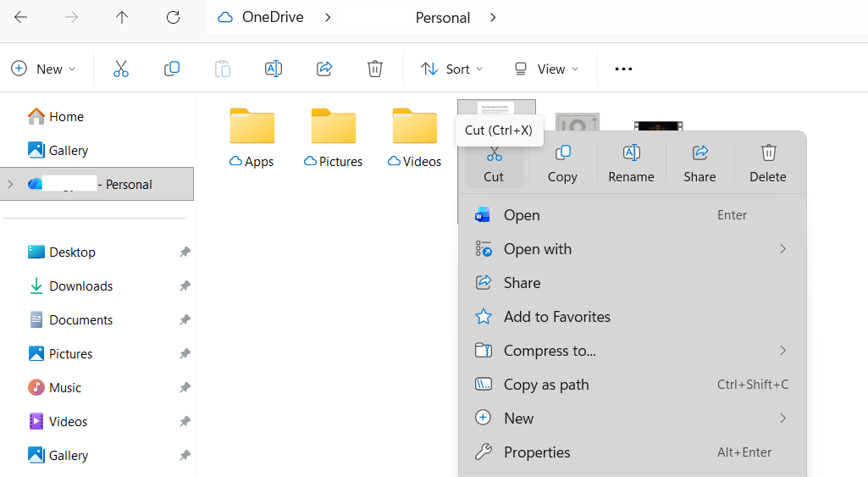
Task: Unpin Documents using its pin icon
Action: [x=185, y=319]
